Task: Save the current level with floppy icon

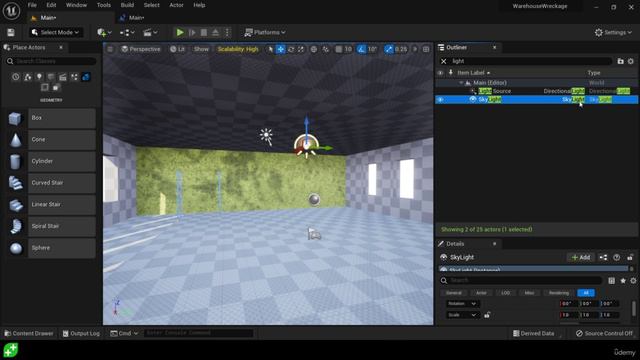Action: [11, 33]
